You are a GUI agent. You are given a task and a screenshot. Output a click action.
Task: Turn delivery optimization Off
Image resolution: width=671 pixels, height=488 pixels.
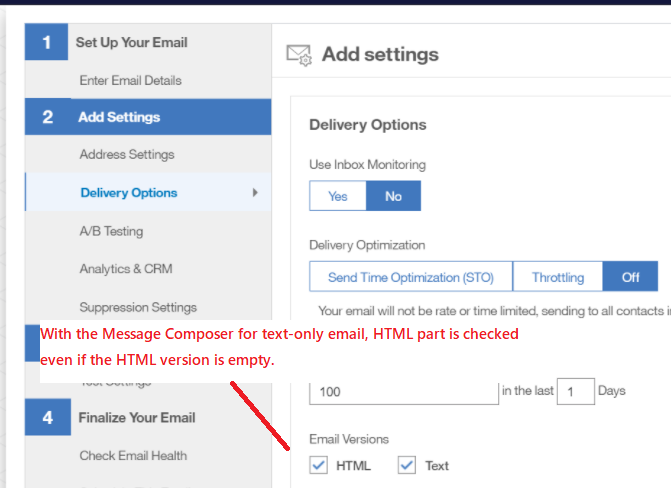(630, 277)
